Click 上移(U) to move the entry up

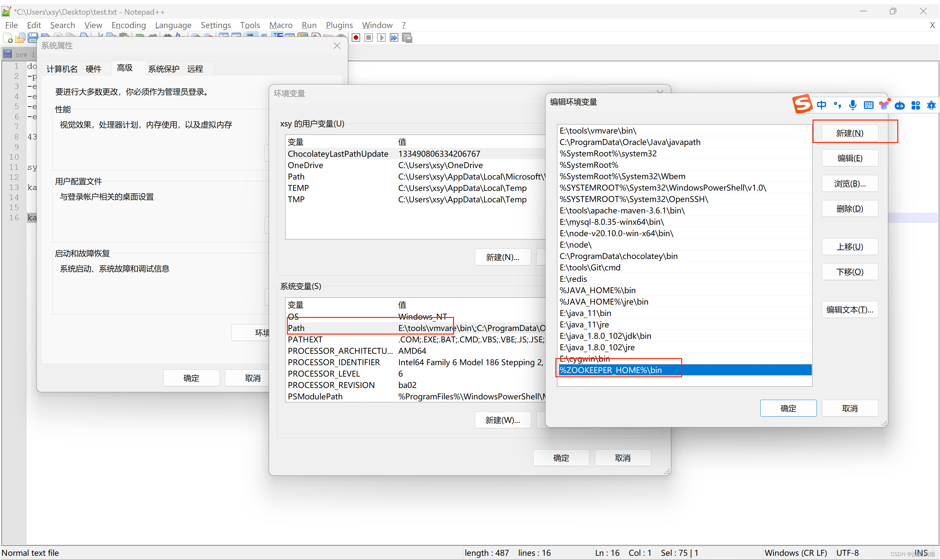tap(849, 247)
